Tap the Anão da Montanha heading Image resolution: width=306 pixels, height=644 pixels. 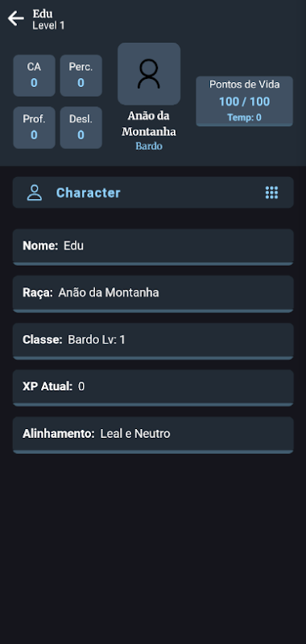[x=149, y=124]
